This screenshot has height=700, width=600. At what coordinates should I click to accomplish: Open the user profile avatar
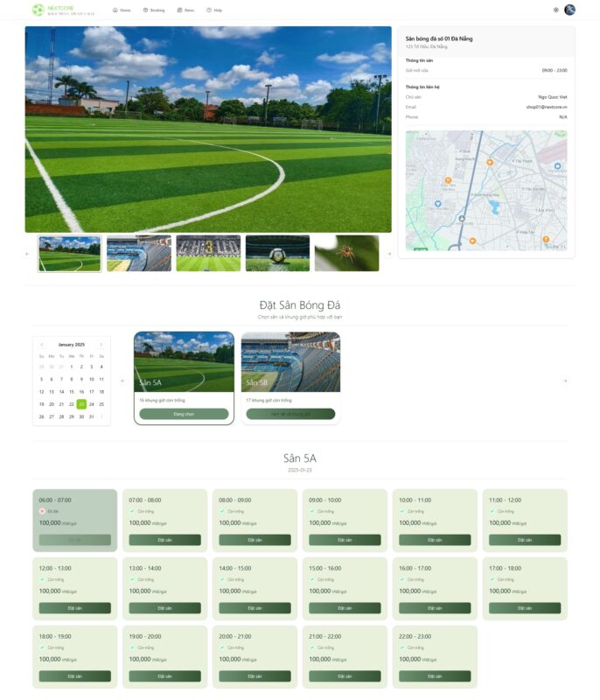570,10
